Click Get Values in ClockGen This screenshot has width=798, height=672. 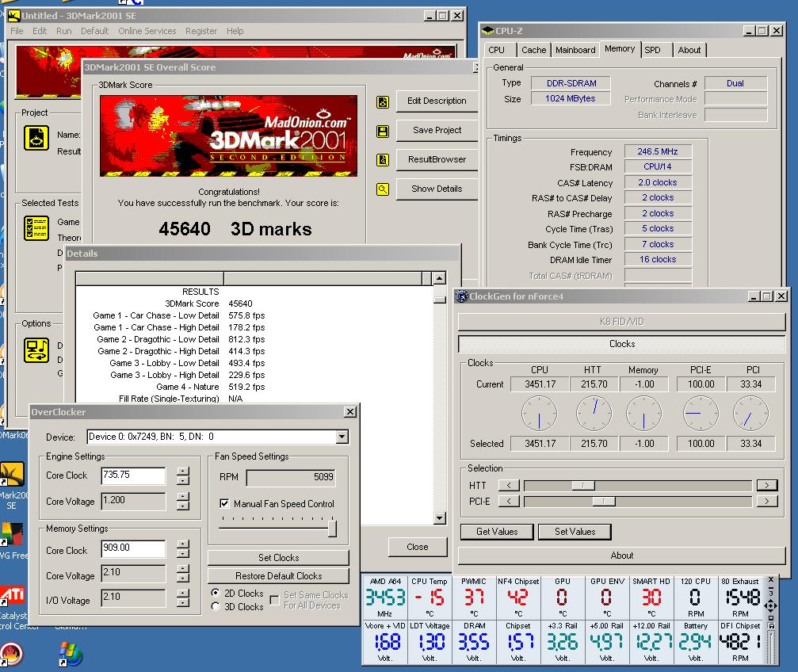pyautogui.click(x=497, y=532)
